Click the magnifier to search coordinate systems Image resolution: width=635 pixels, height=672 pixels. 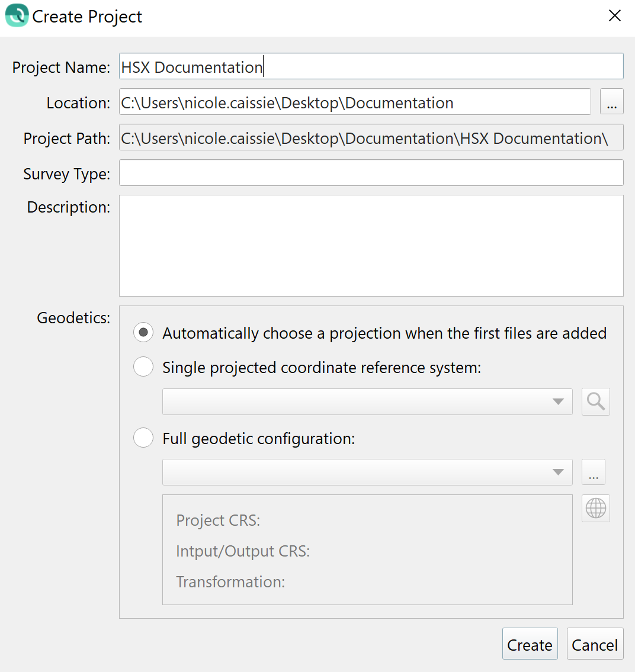(595, 401)
